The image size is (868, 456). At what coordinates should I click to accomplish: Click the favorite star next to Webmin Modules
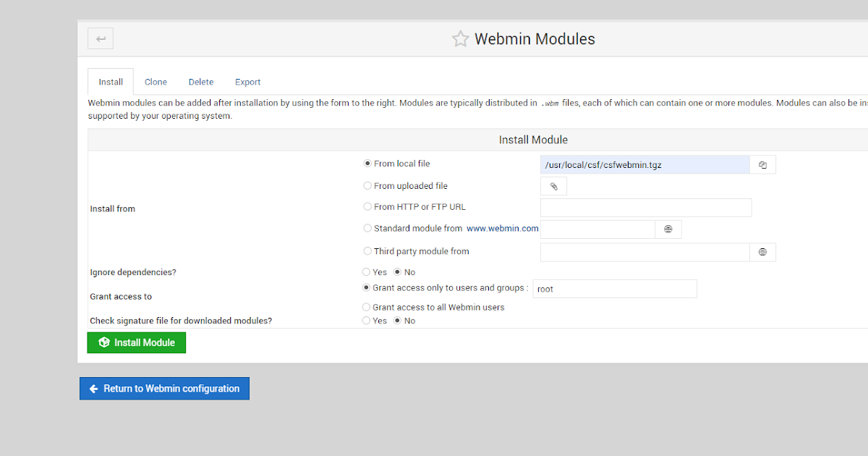(x=460, y=39)
